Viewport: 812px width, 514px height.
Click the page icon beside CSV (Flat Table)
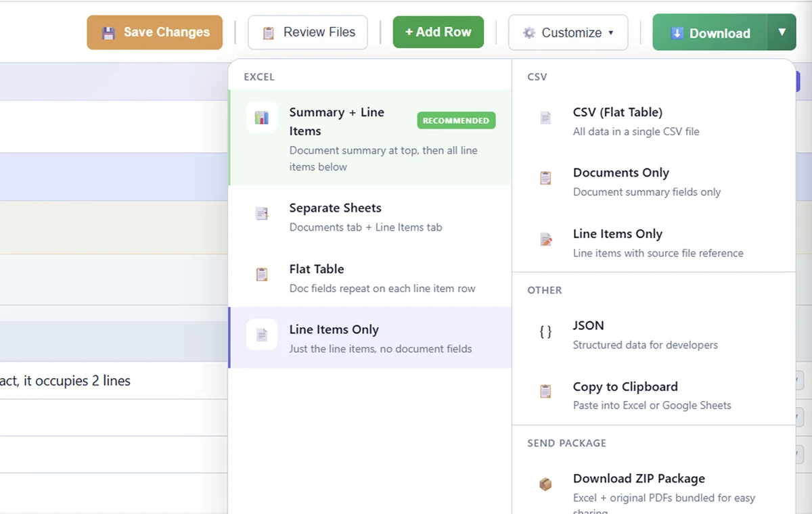(545, 118)
